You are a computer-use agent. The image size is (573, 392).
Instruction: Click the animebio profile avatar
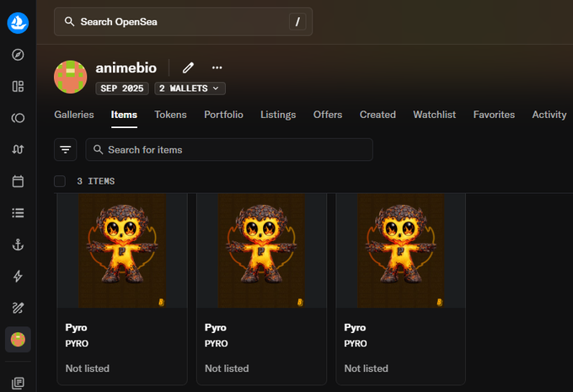click(x=71, y=77)
